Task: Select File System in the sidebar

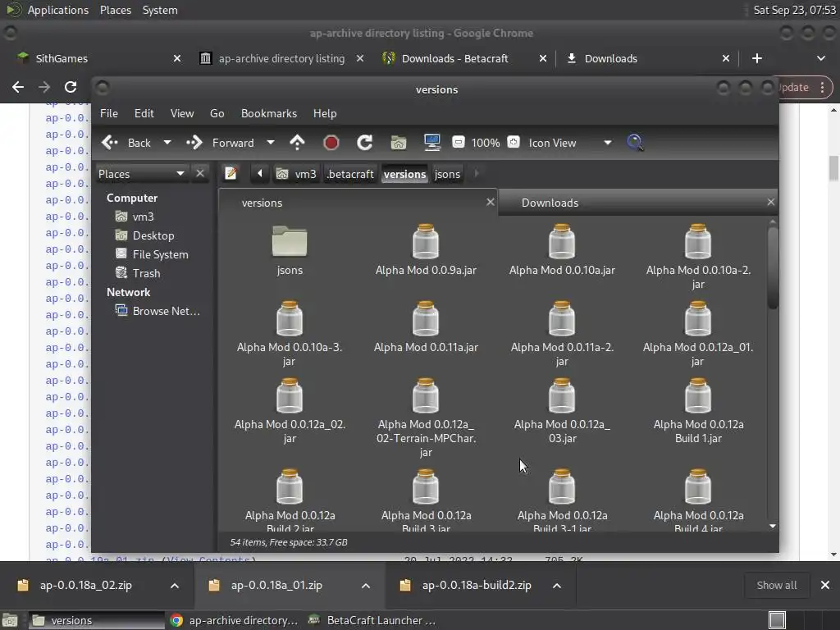Action: tap(152, 254)
